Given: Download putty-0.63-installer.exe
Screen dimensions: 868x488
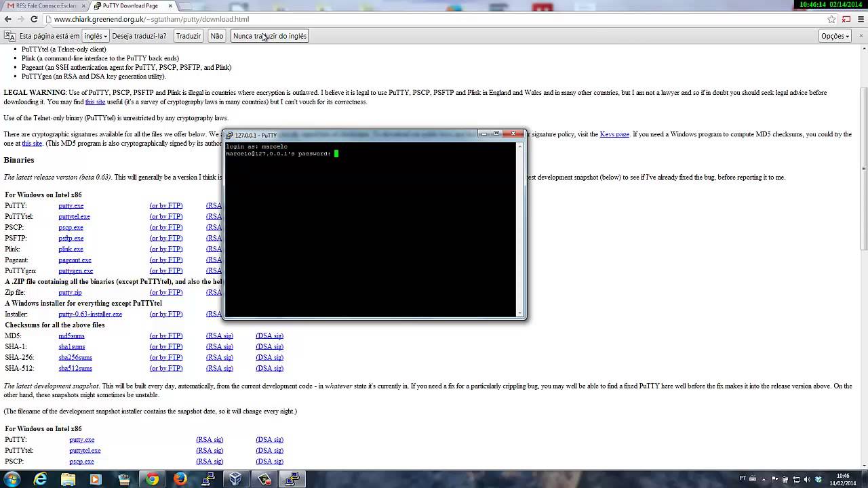Looking at the screenshot, I should 90,314.
